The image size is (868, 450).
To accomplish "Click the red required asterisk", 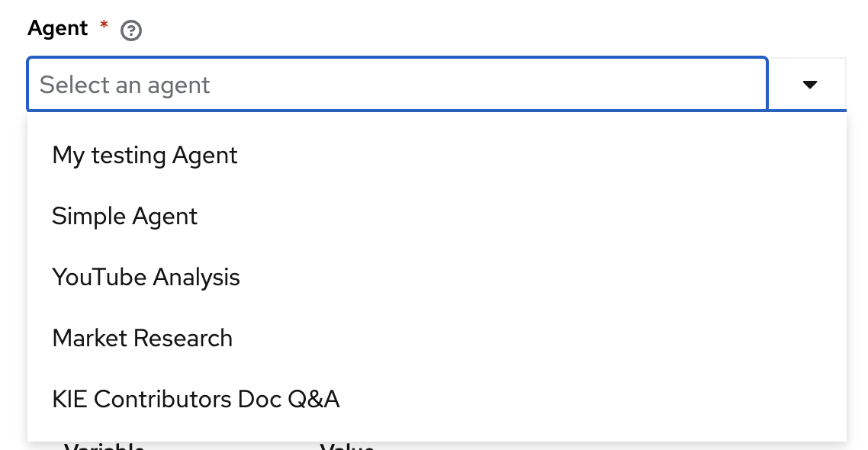I will [104, 28].
